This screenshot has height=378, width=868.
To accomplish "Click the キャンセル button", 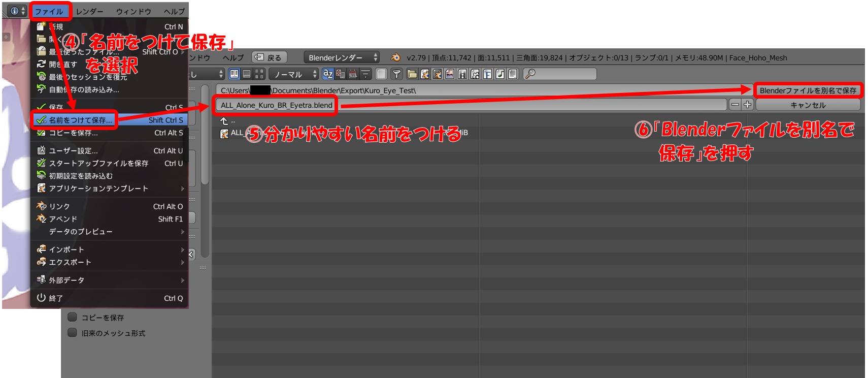I will 808,105.
